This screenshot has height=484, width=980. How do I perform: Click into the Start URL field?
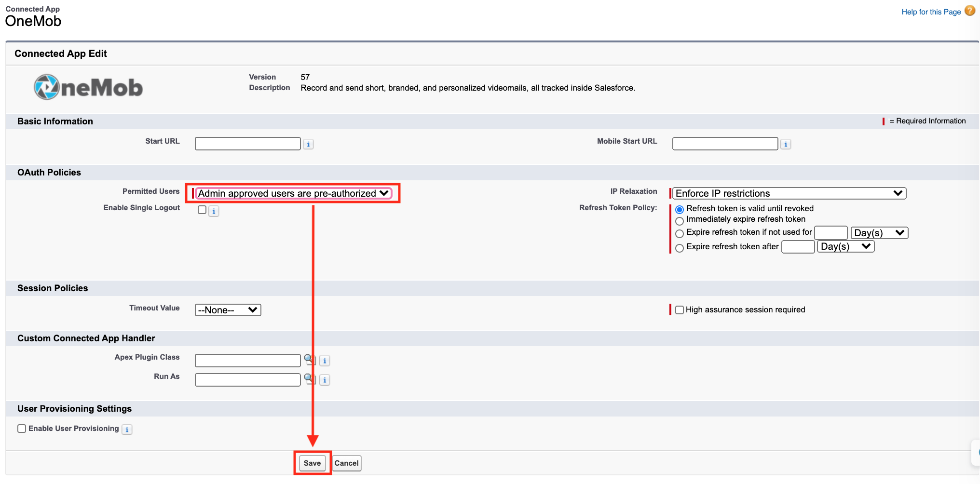click(x=247, y=144)
